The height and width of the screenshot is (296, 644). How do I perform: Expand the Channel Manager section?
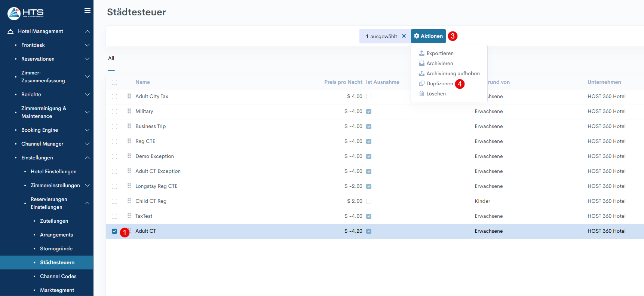(87, 144)
